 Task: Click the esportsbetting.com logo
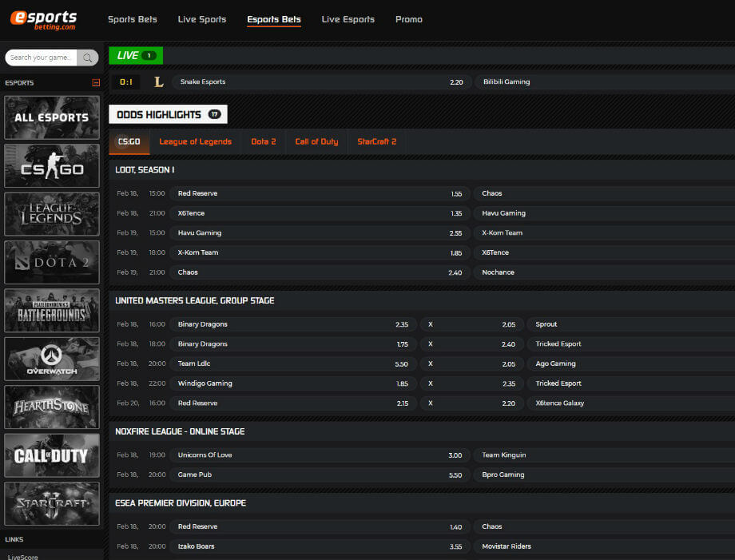point(44,20)
